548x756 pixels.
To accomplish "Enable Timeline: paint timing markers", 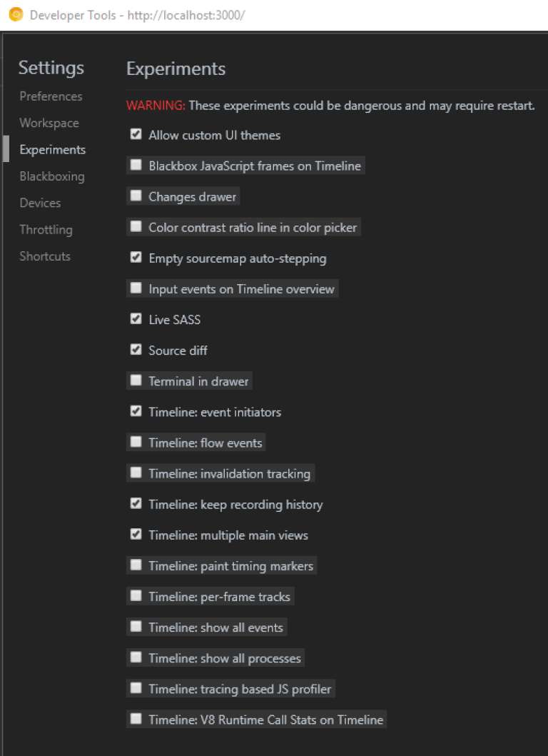I will (136, 565).
